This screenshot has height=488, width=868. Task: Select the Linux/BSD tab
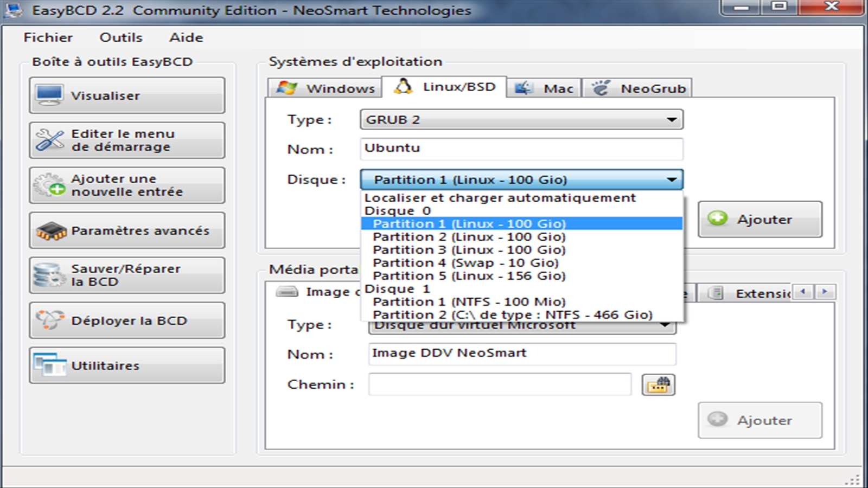tap(444, 87)
